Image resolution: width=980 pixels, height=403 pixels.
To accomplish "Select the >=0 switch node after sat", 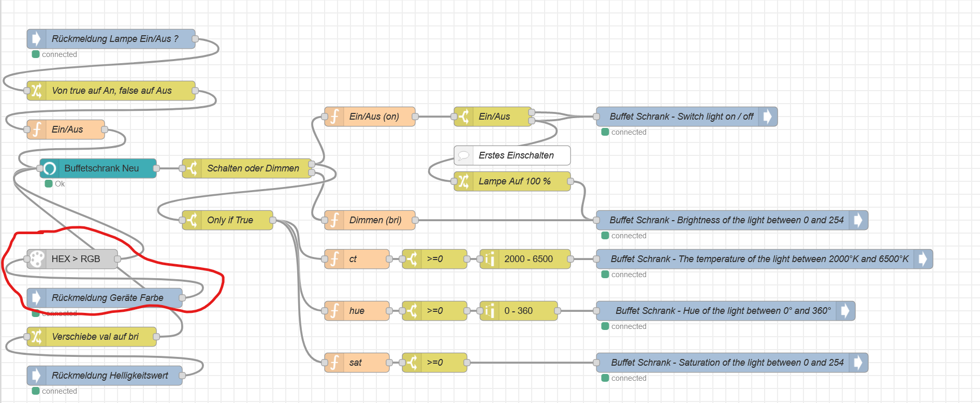I will click(435, 363).
